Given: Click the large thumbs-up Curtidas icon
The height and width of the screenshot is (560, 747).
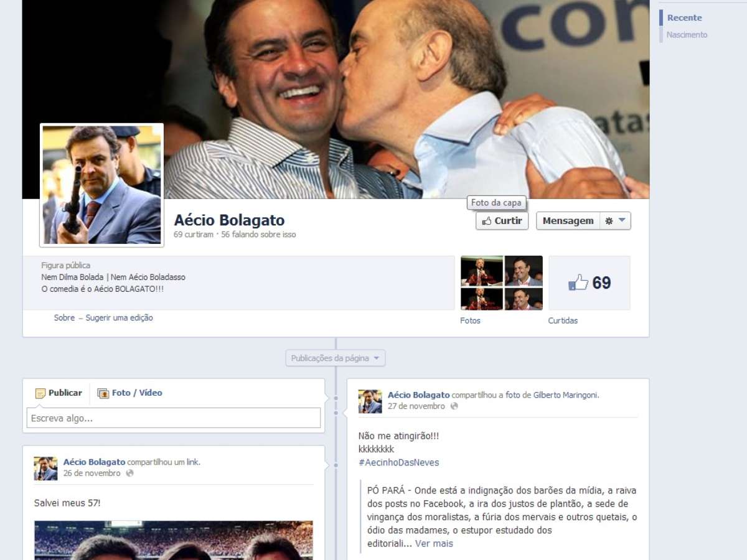Looking at the screenshot, I should [x=578, y=283].
